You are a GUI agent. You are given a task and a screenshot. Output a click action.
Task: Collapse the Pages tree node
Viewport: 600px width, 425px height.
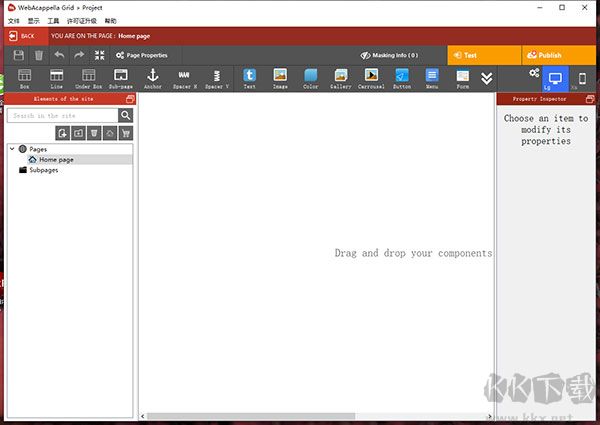coord(12,149)
